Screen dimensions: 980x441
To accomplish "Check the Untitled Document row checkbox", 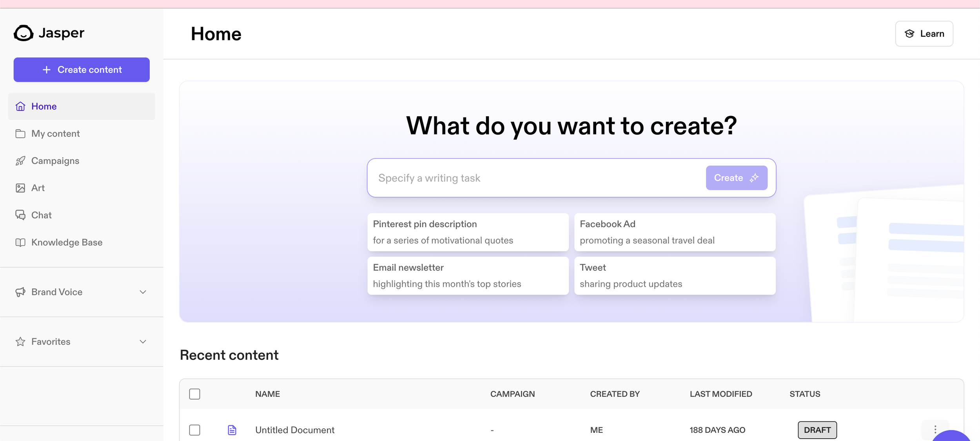I will 194,430.
